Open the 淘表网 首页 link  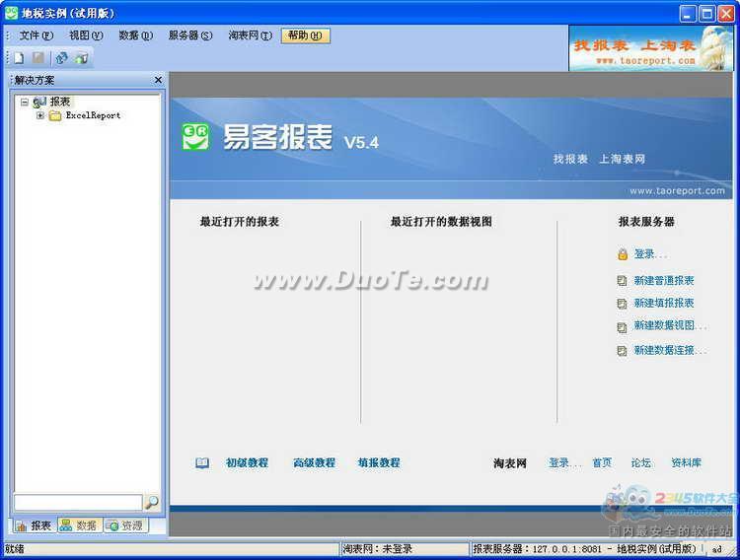click(602, 462)
